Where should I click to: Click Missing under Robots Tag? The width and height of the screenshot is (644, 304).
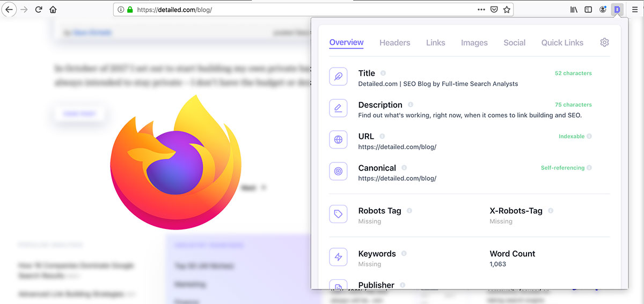coord(370,221)
